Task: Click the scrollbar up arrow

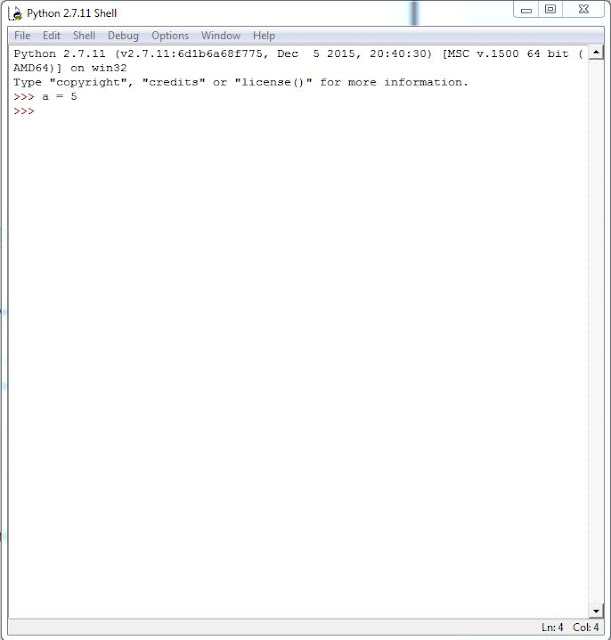Action: point(596,53)
